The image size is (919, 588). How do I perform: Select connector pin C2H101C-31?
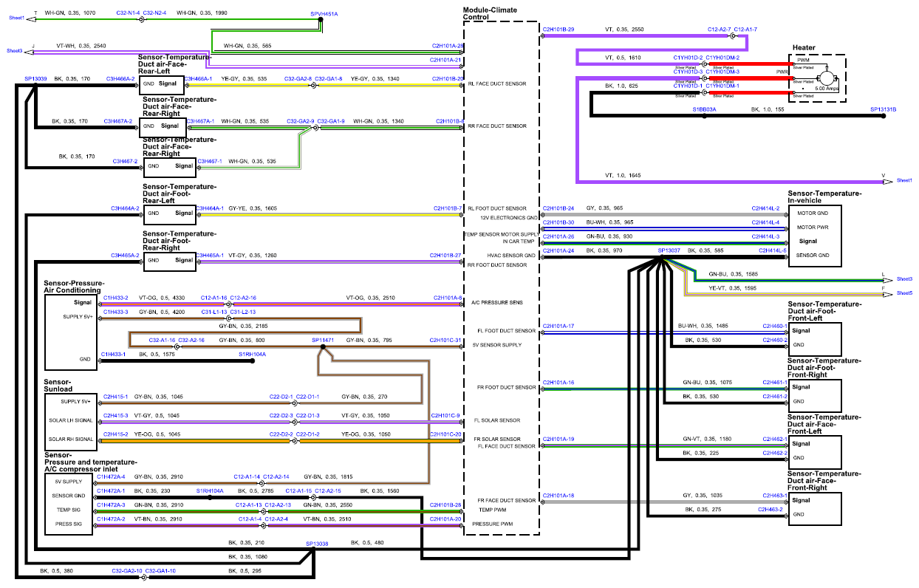coord(446,340)
